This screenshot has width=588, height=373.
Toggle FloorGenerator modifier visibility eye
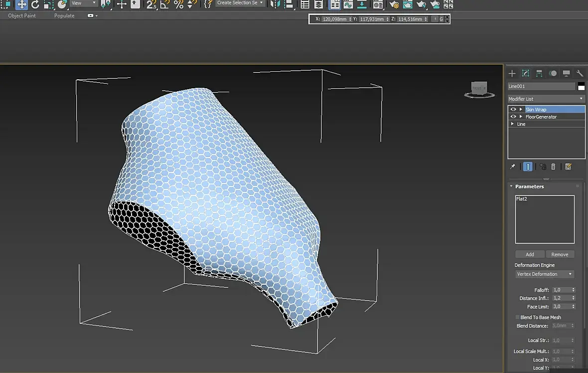pos(513,117)
